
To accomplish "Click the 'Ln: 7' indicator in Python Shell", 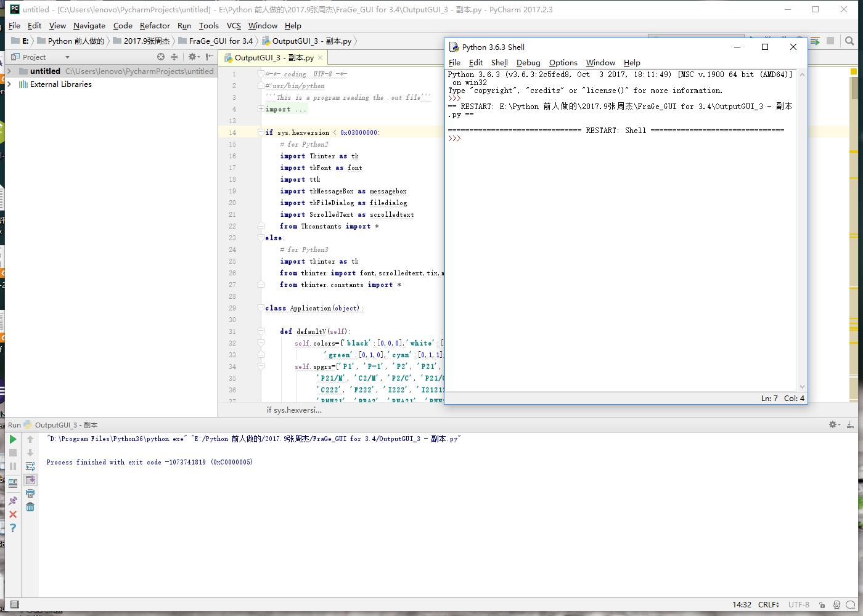I will (769, 398).
